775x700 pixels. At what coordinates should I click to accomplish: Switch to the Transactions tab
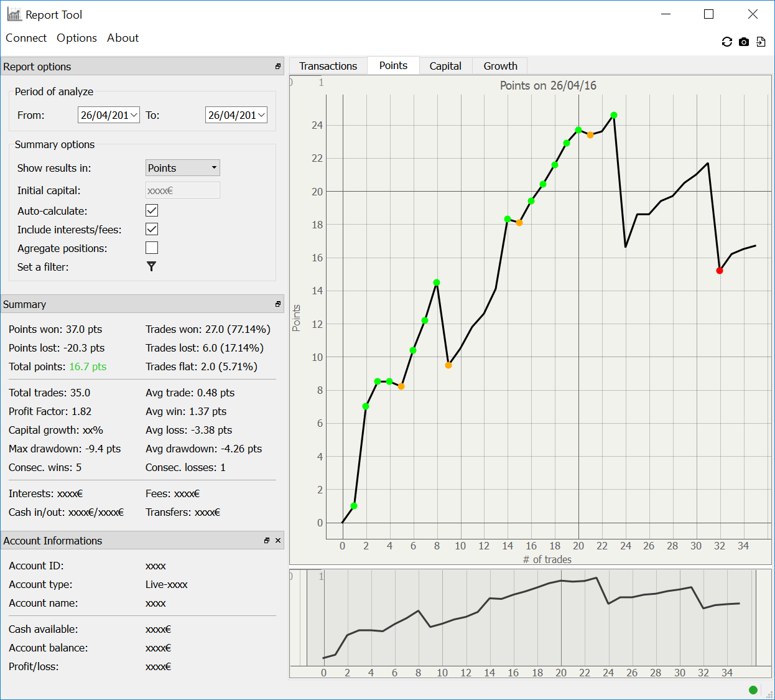(328, 66)
